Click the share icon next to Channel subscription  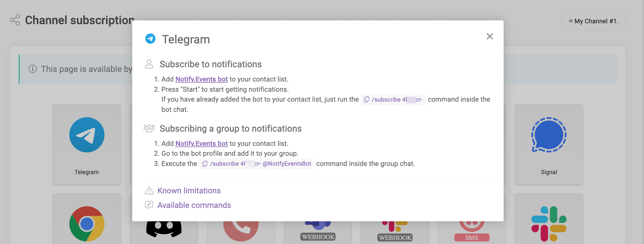click(x=15, y=20)
